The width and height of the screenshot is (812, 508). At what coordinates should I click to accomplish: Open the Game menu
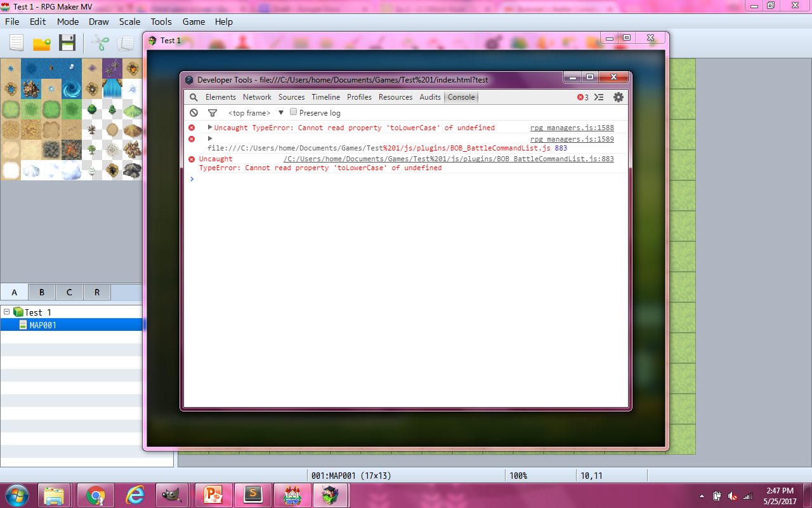click(193, 22)
